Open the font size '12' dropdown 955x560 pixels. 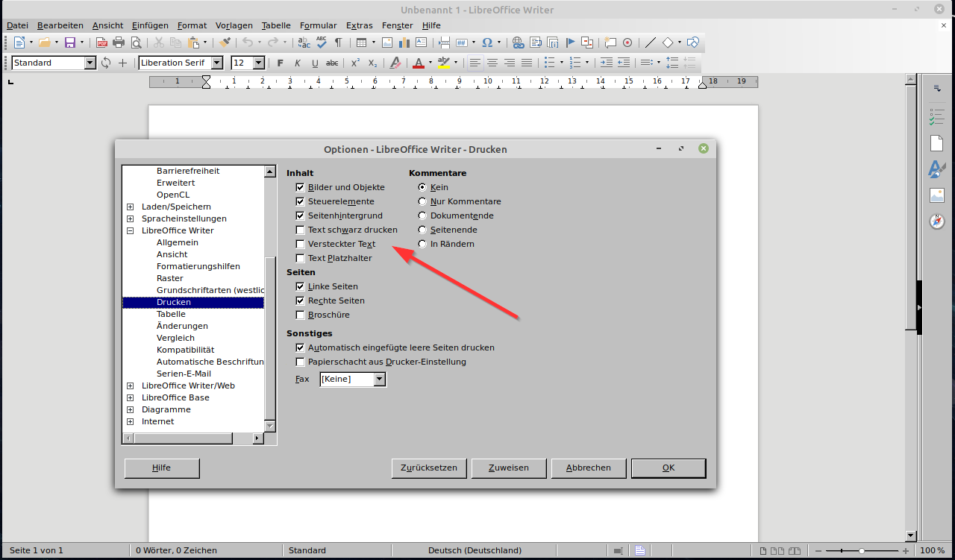[259, 63]
